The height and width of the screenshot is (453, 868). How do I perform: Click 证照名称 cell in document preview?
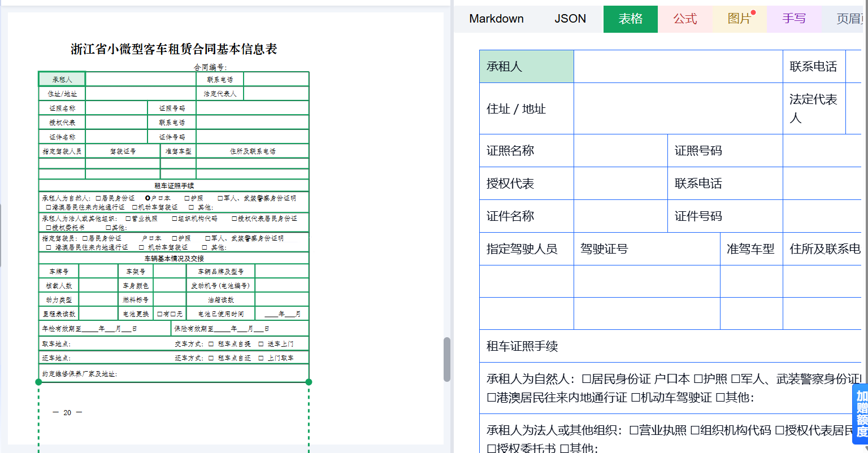62,108
